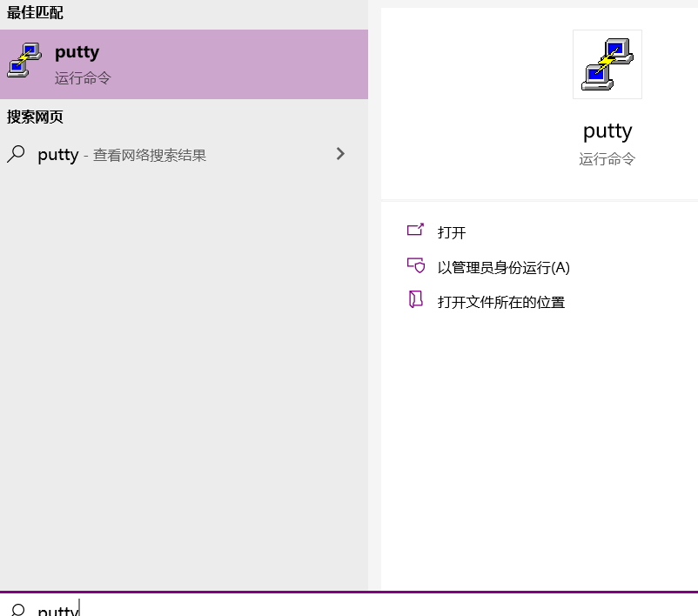Click the putty title in the preview pane
Screen dimensions: 698x616
point(607,131)
